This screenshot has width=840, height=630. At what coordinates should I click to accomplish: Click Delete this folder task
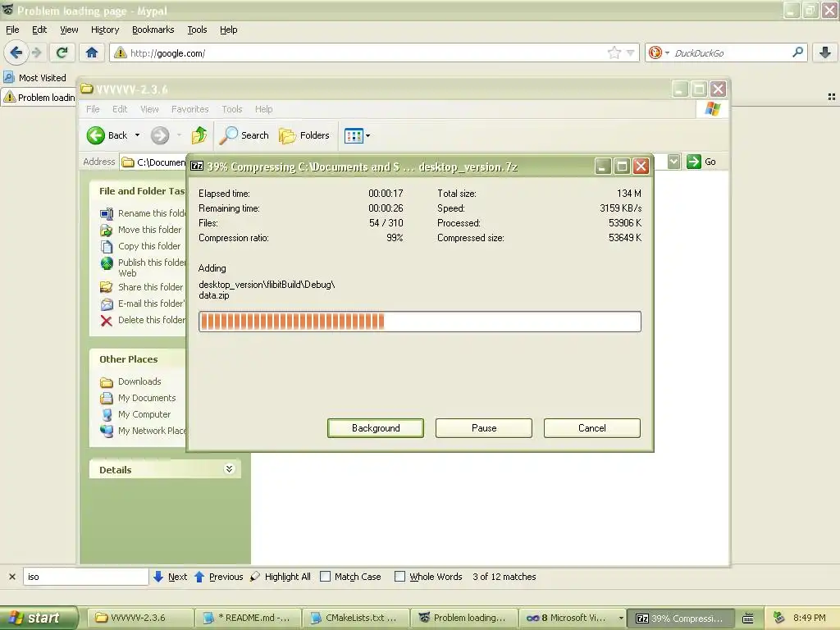click(x=143, y=321)
